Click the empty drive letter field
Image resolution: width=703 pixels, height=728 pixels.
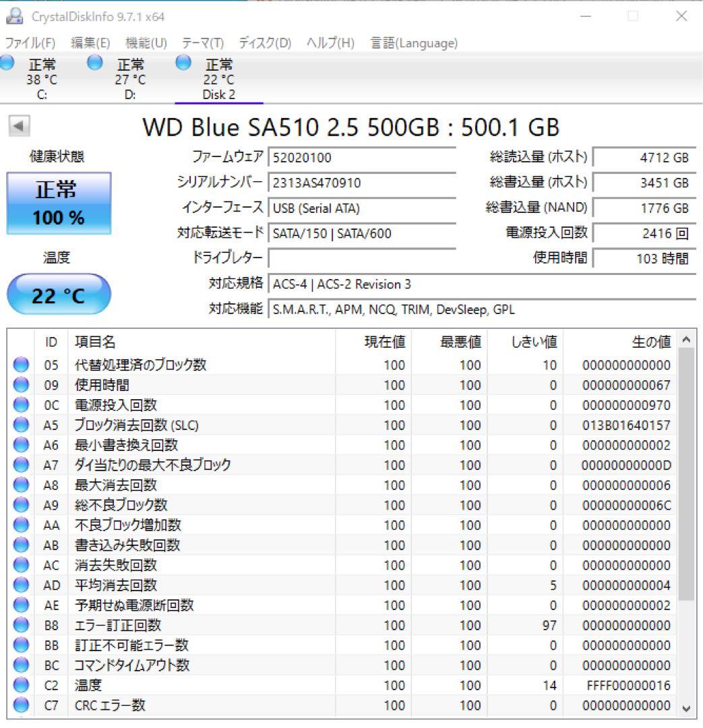tap(362, 258)
